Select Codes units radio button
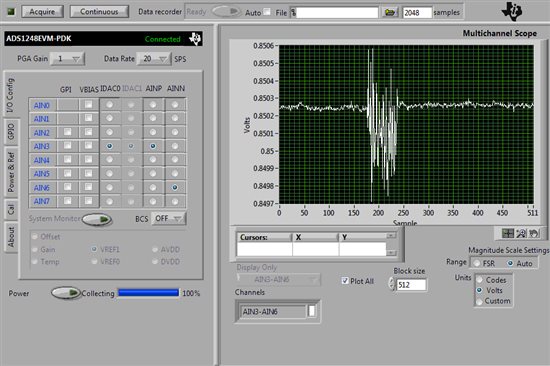The image size is (550, 366). 479,280
